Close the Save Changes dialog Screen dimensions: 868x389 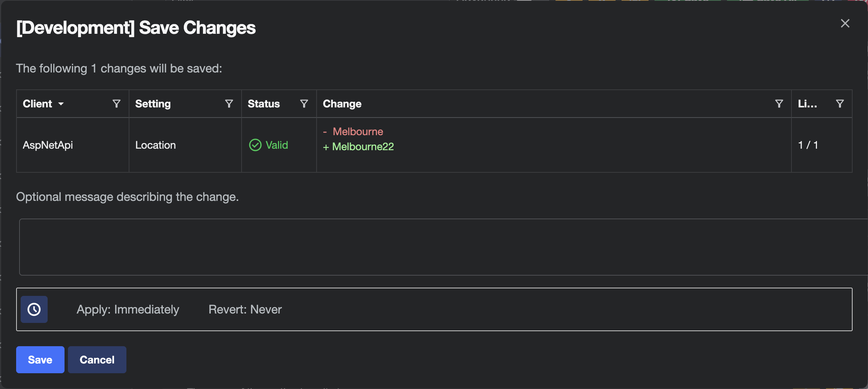tap(845, 23)
